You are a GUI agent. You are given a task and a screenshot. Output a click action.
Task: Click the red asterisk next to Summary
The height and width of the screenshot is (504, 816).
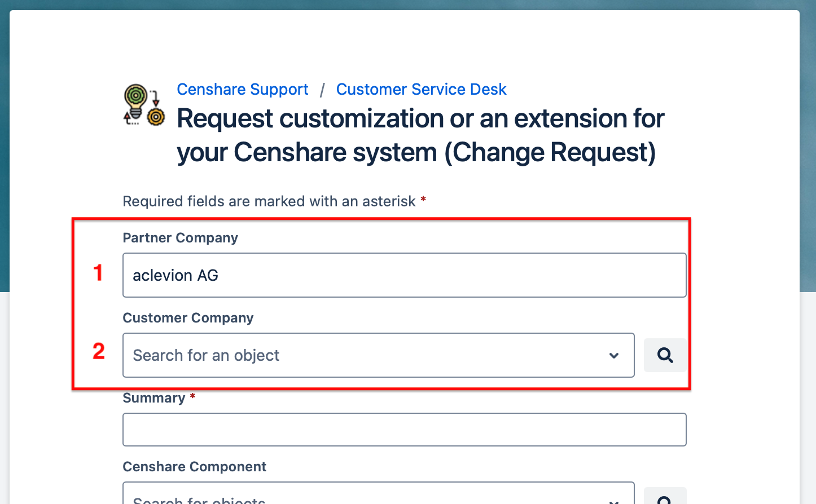(192, 397)
